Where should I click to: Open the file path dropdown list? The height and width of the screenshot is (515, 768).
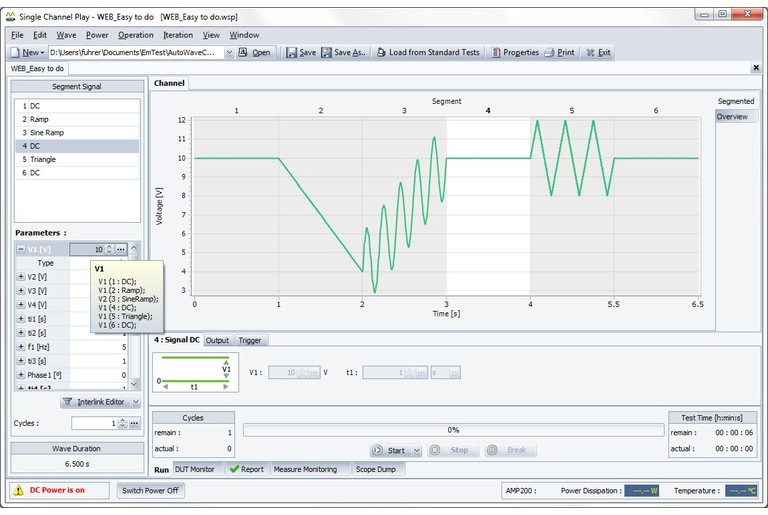pyautogui.click(x=229, y=52)
